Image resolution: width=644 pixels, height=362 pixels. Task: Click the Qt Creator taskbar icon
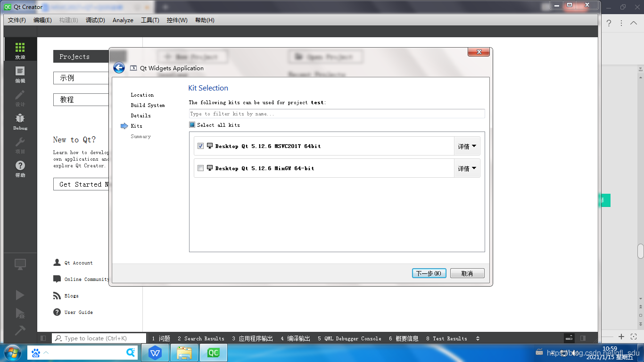click(214, 353)
